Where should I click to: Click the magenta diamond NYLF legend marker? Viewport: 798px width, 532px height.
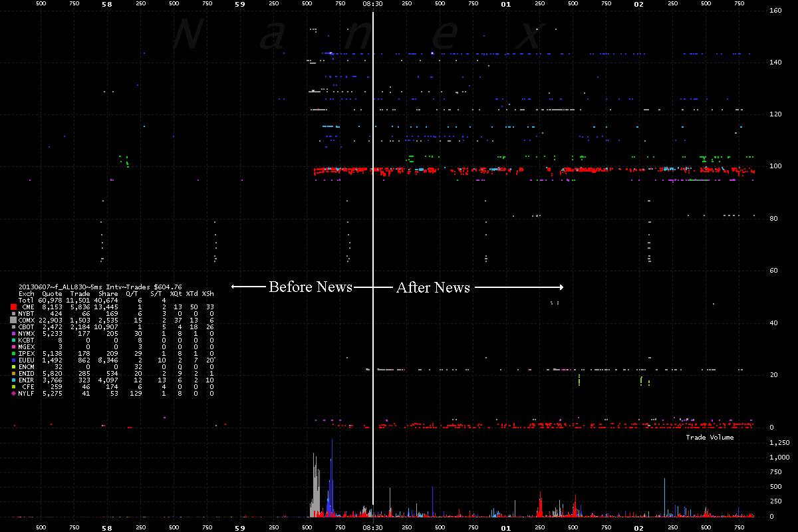tap(13, 393)
